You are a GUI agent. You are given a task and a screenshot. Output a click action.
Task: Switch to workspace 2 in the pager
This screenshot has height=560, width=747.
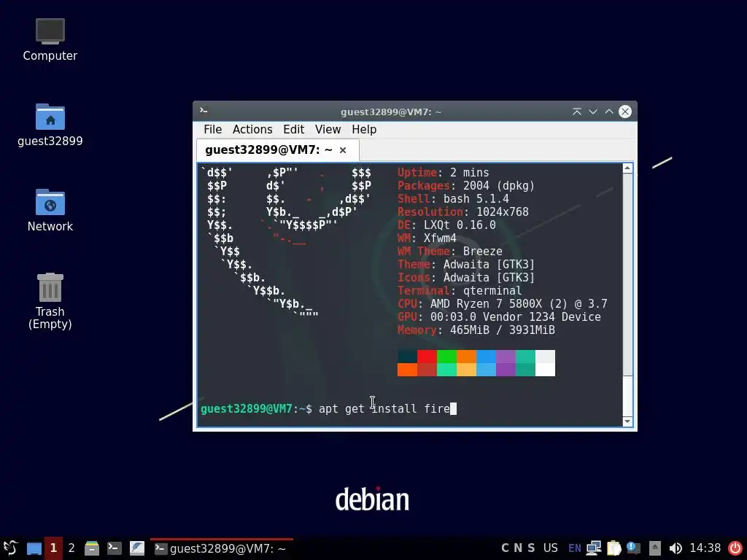coord(71,548)
